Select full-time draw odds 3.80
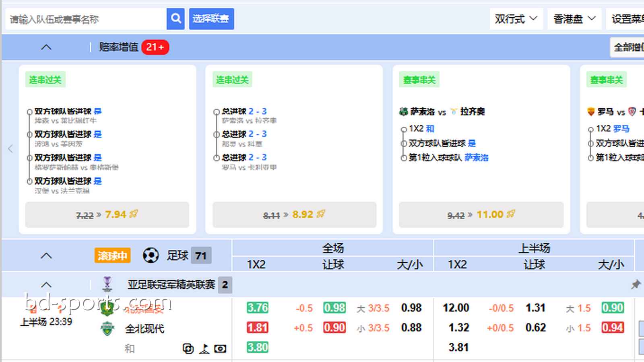This screenshot has height=362, width=644. point(258,347)
